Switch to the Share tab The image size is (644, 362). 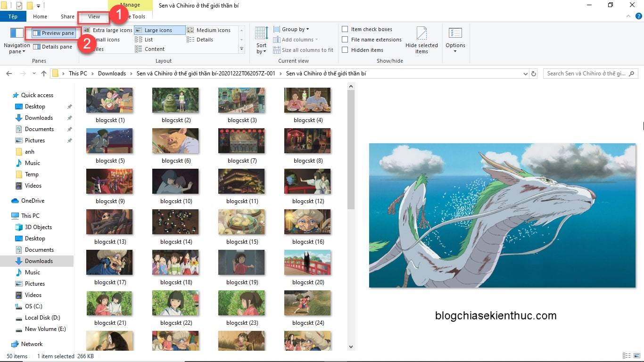(x=67, y=16)
